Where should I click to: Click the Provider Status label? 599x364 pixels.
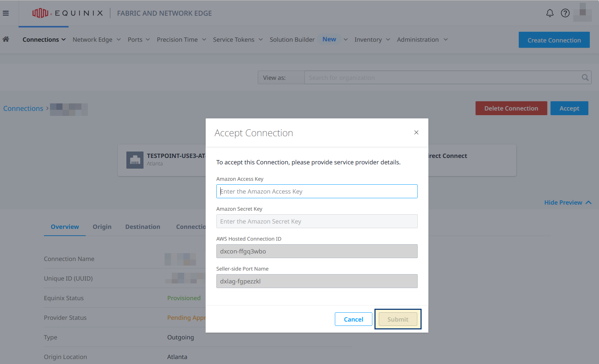(x=65, y=318)
